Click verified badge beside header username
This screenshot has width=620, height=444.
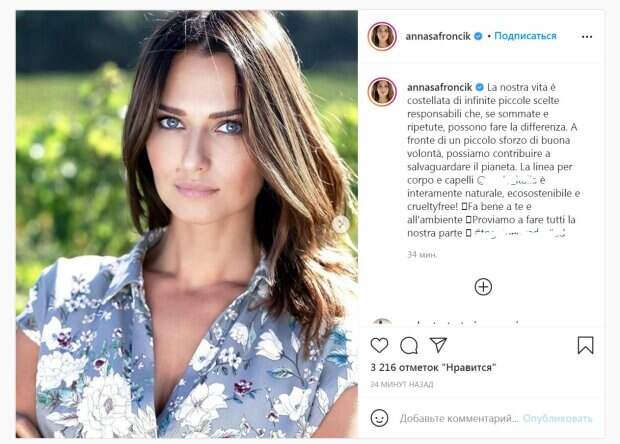click(x=478, y=36)
